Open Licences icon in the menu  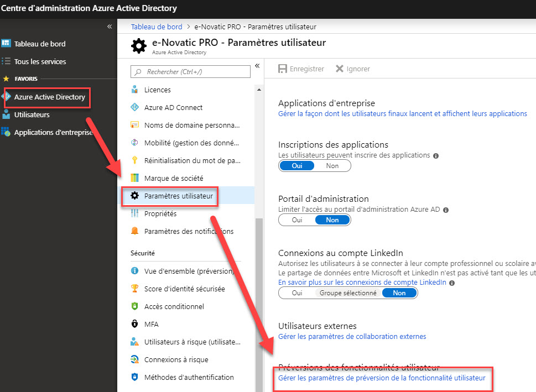click(x=134, y=90)
